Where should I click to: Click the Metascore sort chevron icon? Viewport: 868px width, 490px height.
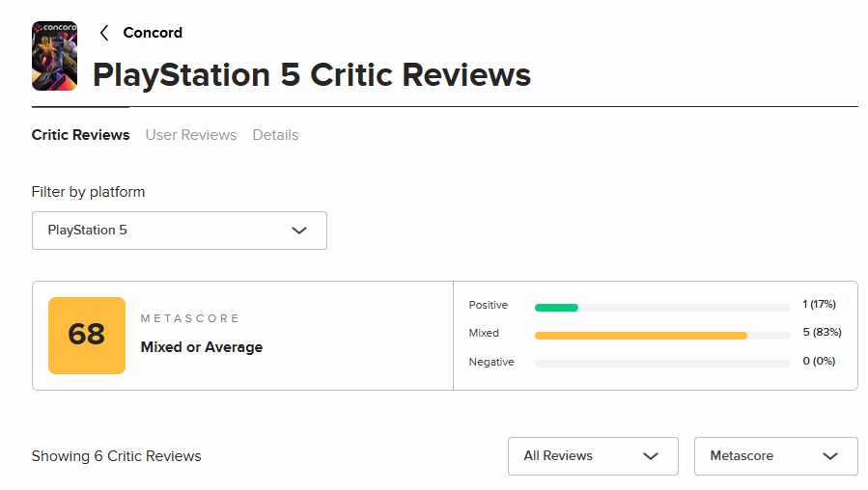tap(830, 456)
